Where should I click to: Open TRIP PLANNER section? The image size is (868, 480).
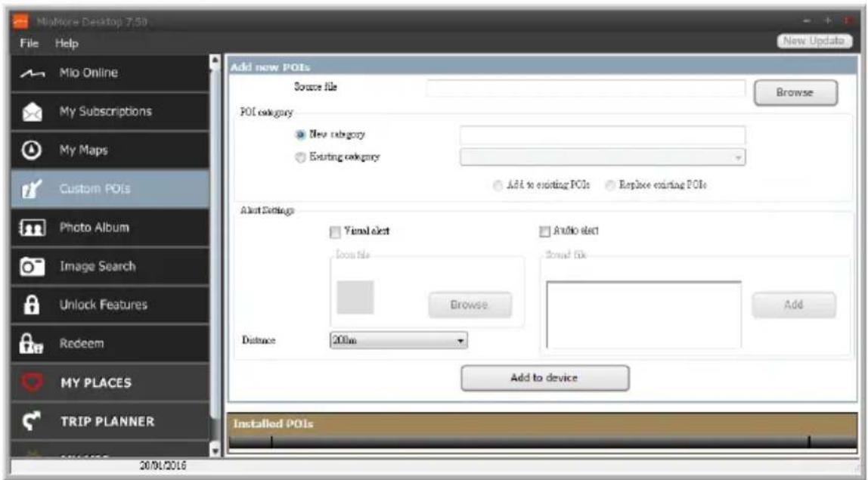(110, 421)
